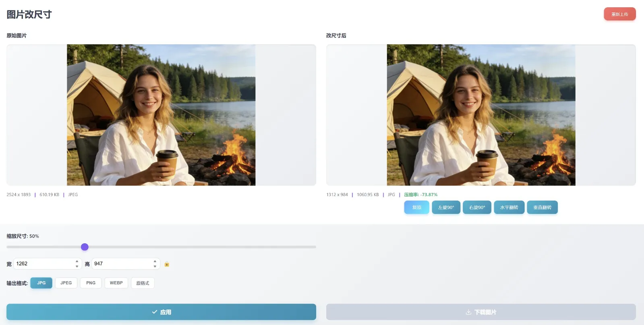Click the 原始图片 original image preview
The height and width of the screenshot is (325, 644).
coord(161,115)
